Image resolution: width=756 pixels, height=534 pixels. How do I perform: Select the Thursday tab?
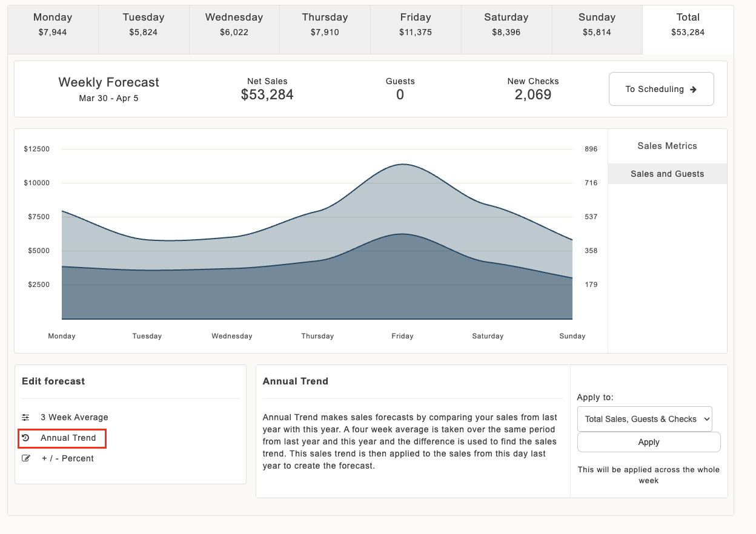325,24
